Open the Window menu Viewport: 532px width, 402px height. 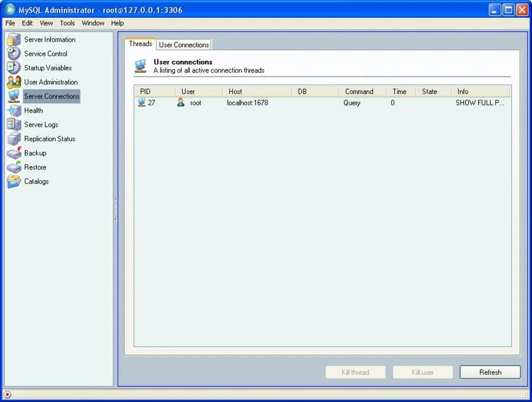pos(93,23)
